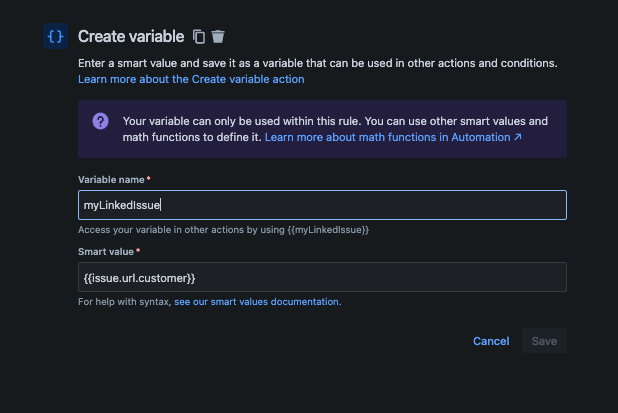The image size is (618, 413).
Task: Cancel the variable creation
Action: [x=491, y=341]
